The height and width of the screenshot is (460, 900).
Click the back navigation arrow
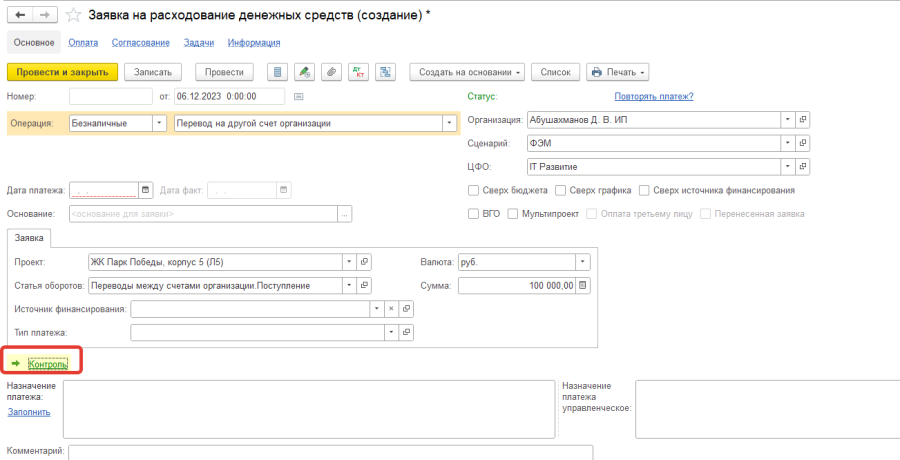pyautogui.click(x=20, y=15)
